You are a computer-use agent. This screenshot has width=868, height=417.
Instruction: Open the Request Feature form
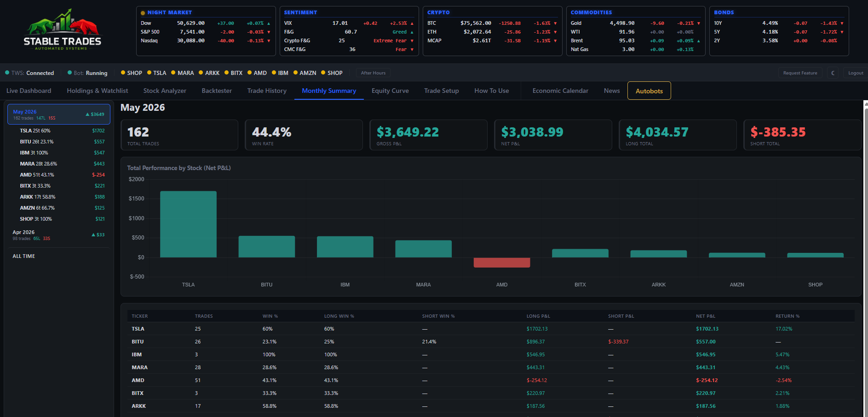tap(800, 73)
